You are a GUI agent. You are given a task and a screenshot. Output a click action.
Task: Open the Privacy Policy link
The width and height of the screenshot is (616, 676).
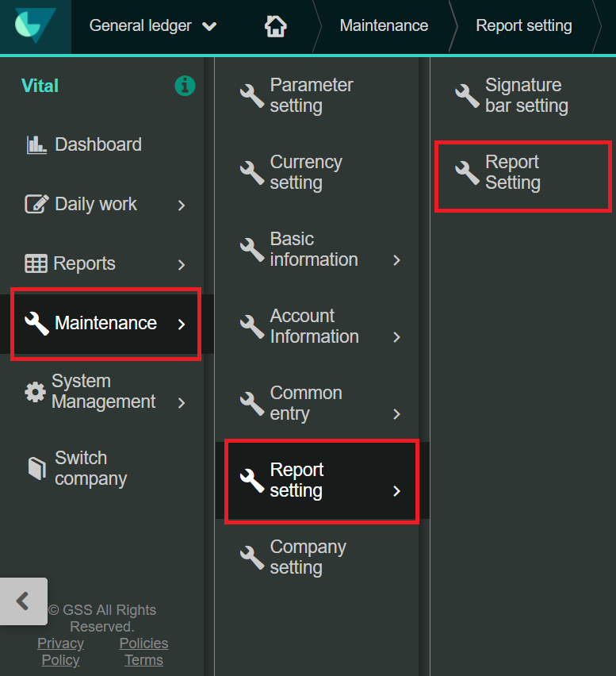(x=61, y=651)
